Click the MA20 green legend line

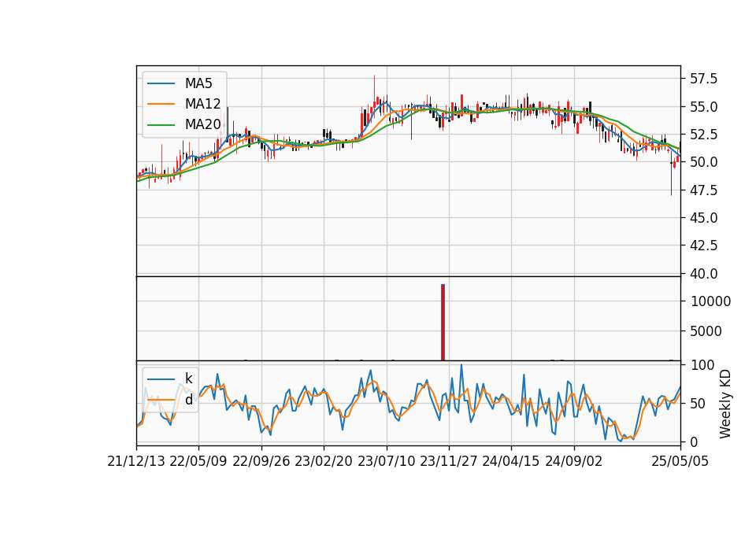pos(161,125)
